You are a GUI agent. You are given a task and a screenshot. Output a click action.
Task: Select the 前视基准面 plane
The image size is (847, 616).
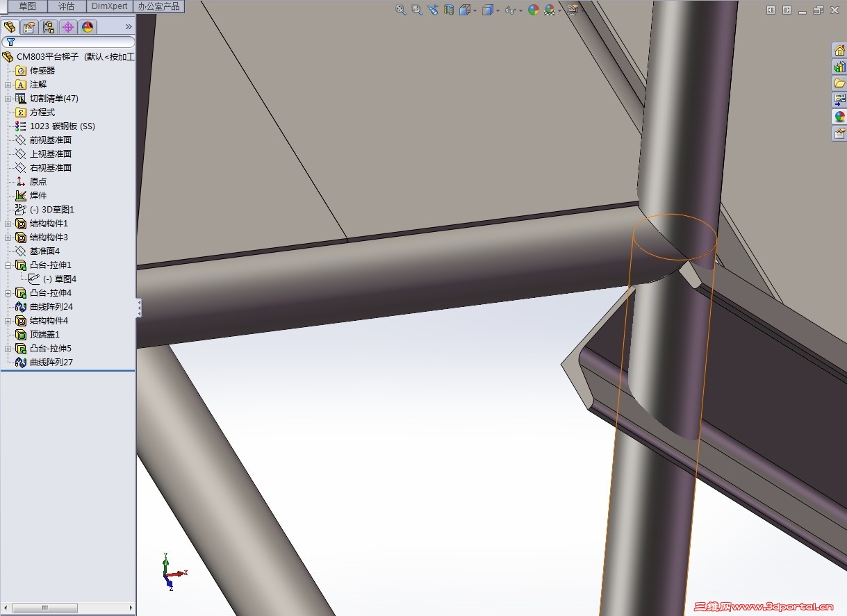[43, 140]
